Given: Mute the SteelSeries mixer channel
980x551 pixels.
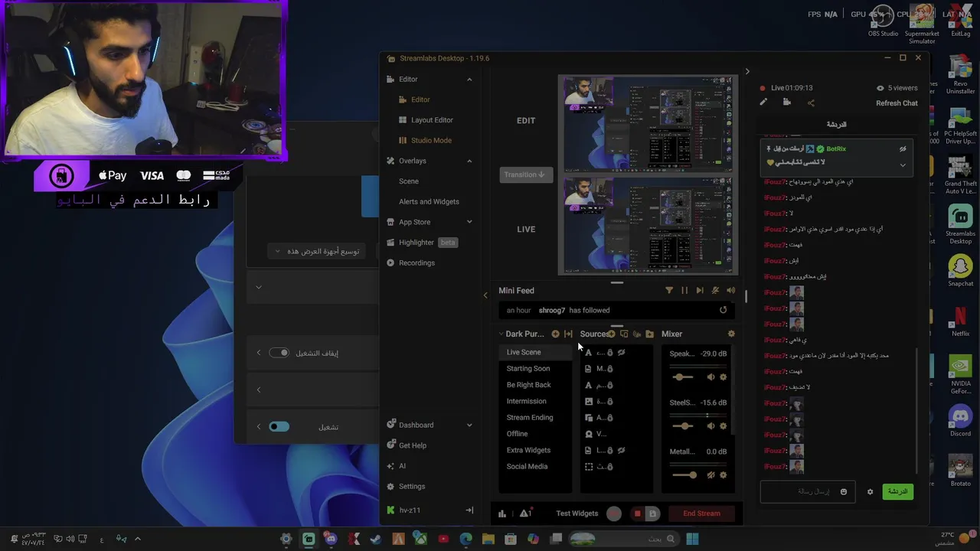Looking at the screenshot, I should pyautogui.click(x=710, y=426).
